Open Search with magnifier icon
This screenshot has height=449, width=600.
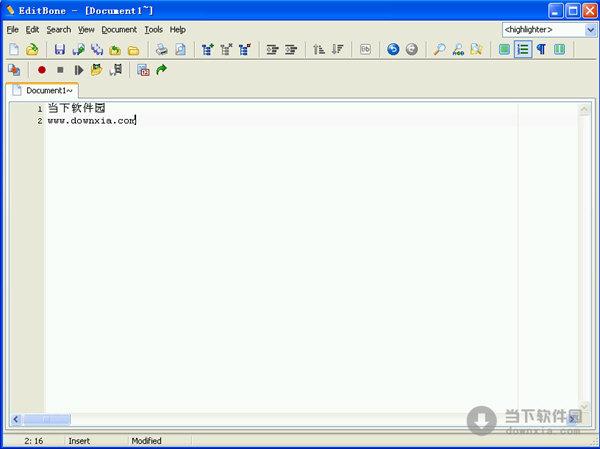(439, 49)
